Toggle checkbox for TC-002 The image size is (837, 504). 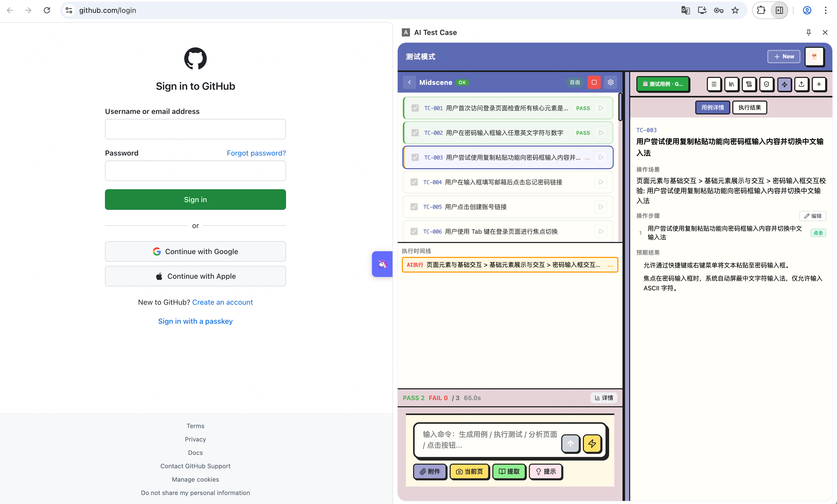tap(415, 133)
